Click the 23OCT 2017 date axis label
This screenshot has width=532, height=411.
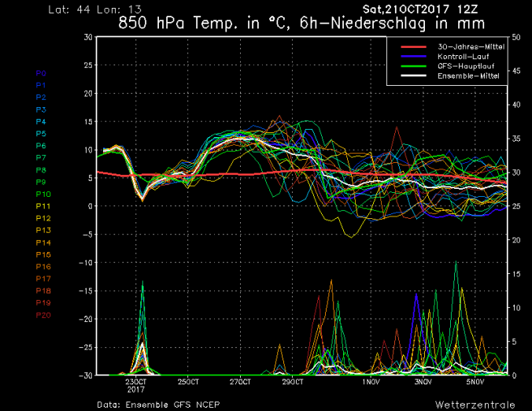click(x=135, y=385)
